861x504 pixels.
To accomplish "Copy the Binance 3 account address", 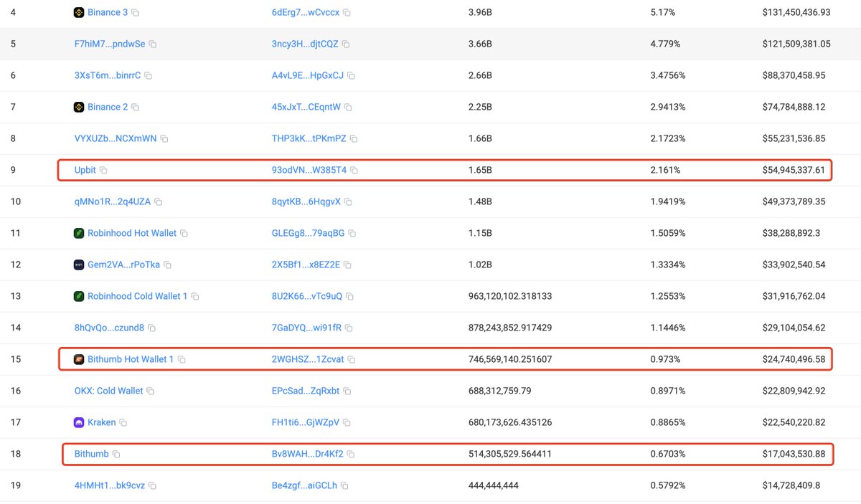I will (x=136, y=13).
